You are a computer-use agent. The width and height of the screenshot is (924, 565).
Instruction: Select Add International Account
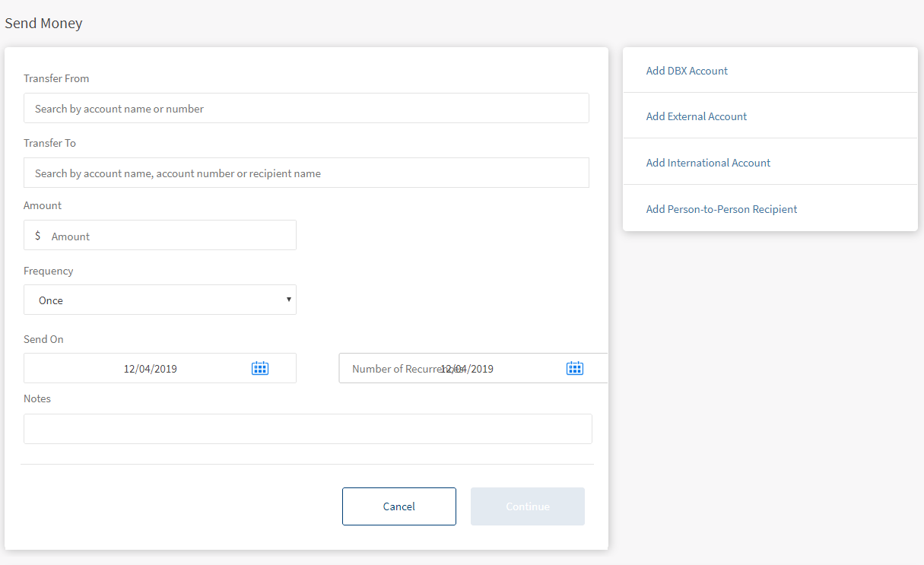pyautogui.click(x=708, y=163)
